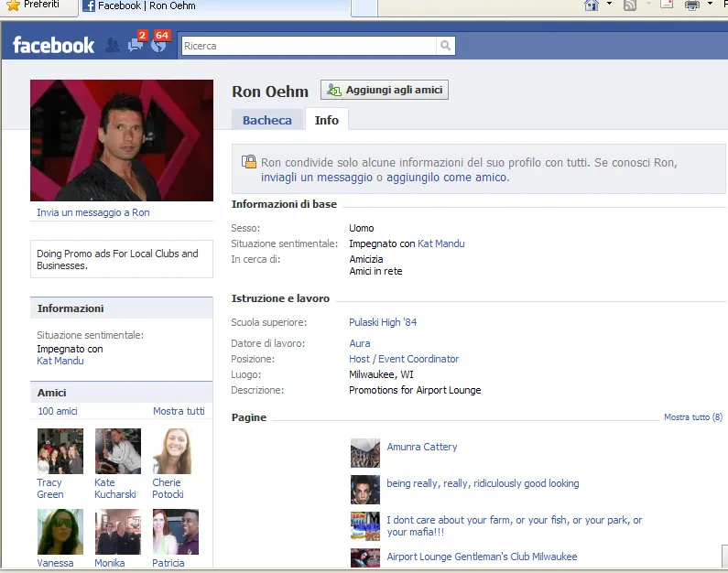728x573 pixels.
Task: Click Invia un messaggio a Ron
Action: click(92, 212)
